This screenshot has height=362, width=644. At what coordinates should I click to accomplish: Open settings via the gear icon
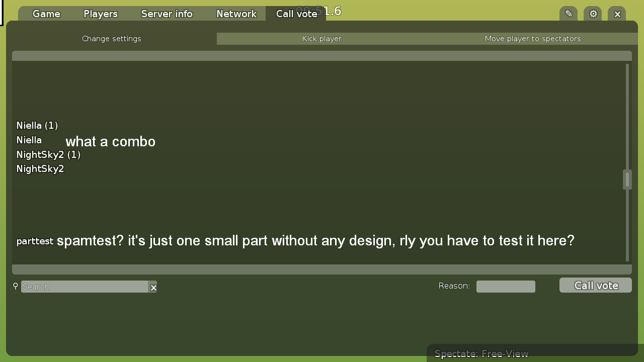[592, 14]
